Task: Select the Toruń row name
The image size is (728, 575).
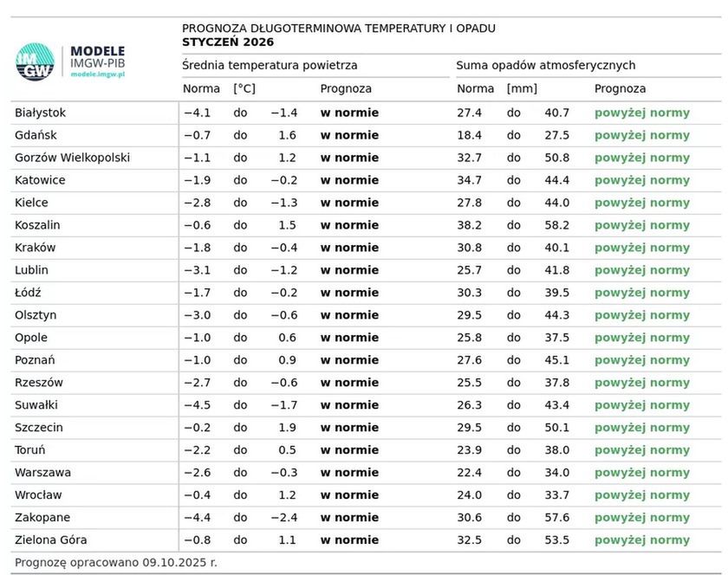Action: [x=30, y=450]
